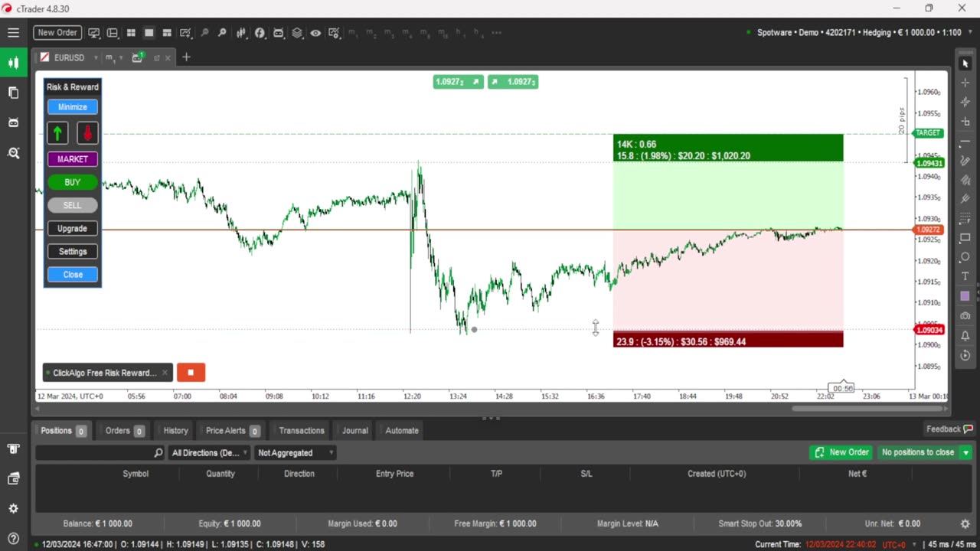Select single-chart layout mode

click(x=149, y=33)
